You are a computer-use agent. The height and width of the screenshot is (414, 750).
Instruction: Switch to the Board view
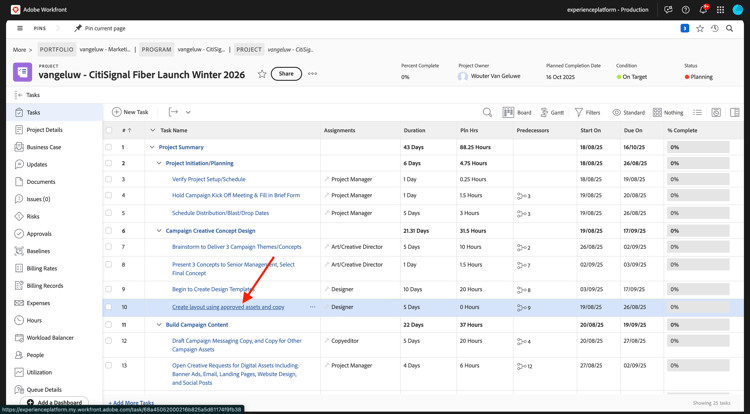(x=517, y=113)
